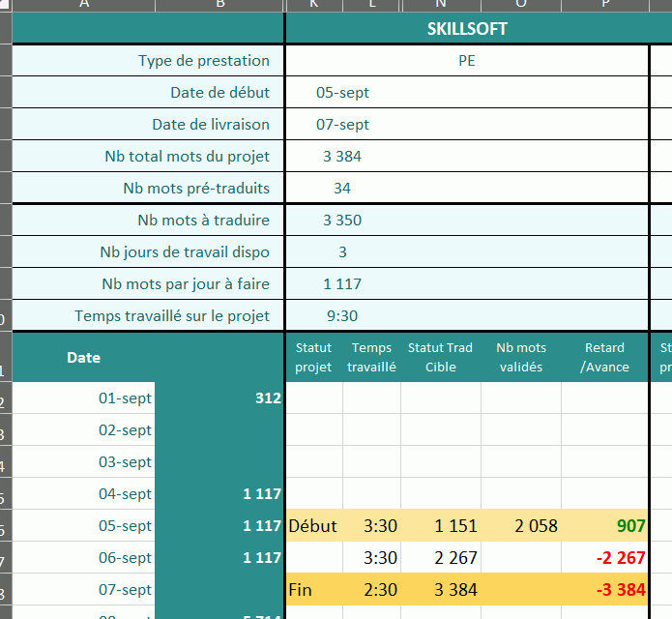Click the Fin status cell
The height and width of the screenshot is (619, 672).
tap(314, 589)
